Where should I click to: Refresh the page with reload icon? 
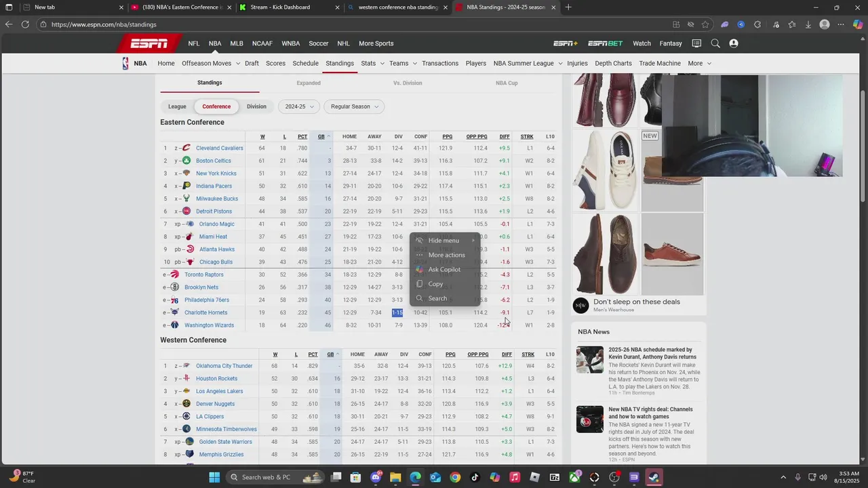coord(25,24)
